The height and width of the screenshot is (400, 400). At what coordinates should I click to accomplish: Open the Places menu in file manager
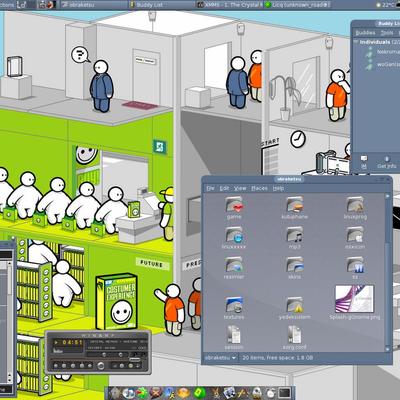point(259,188)
